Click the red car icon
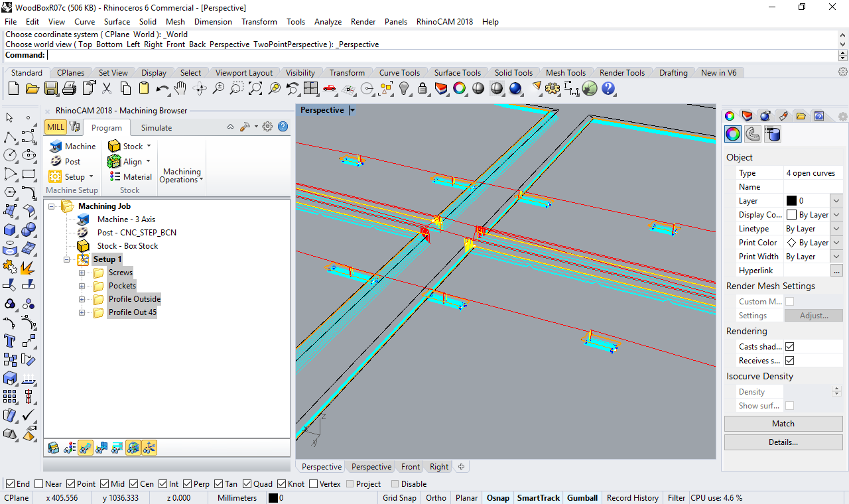 click(x=330, y=88)
